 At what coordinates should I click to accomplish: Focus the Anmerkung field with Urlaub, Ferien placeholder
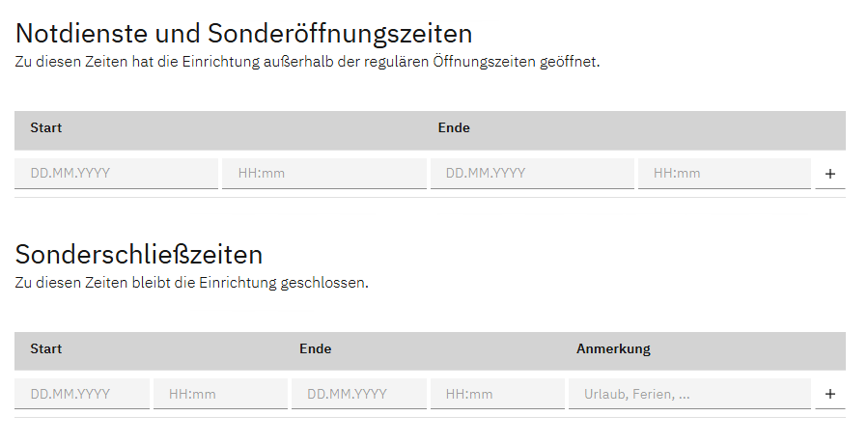(688, 394)
